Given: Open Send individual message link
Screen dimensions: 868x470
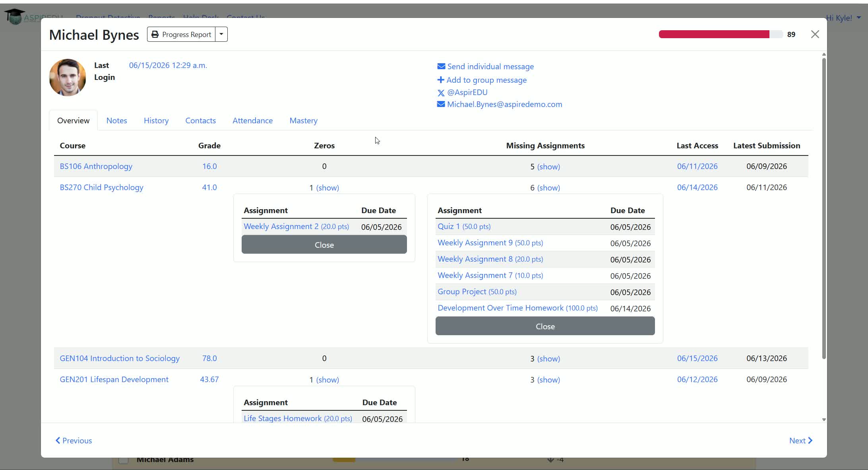Looking at the screenshot, I should click(490, 66).
